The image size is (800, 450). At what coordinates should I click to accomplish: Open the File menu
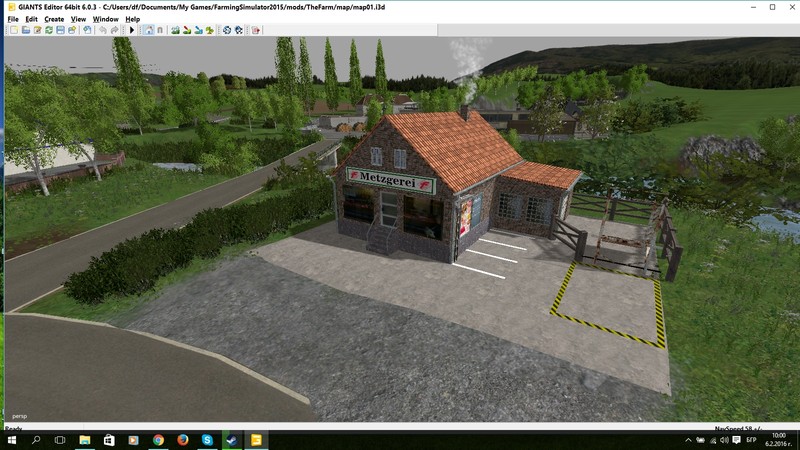point(13,19)
